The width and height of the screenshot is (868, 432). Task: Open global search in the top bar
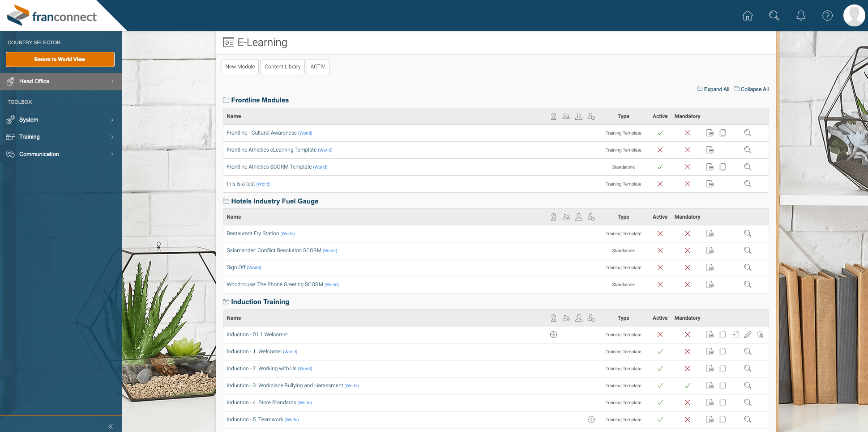(x=774, y=16)
